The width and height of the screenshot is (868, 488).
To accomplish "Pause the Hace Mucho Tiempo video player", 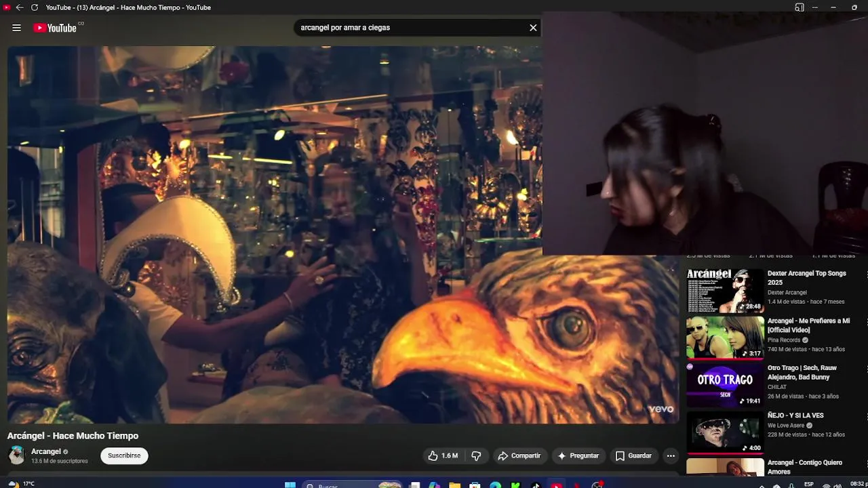I will pyautogui.click(x=342, y=235).
